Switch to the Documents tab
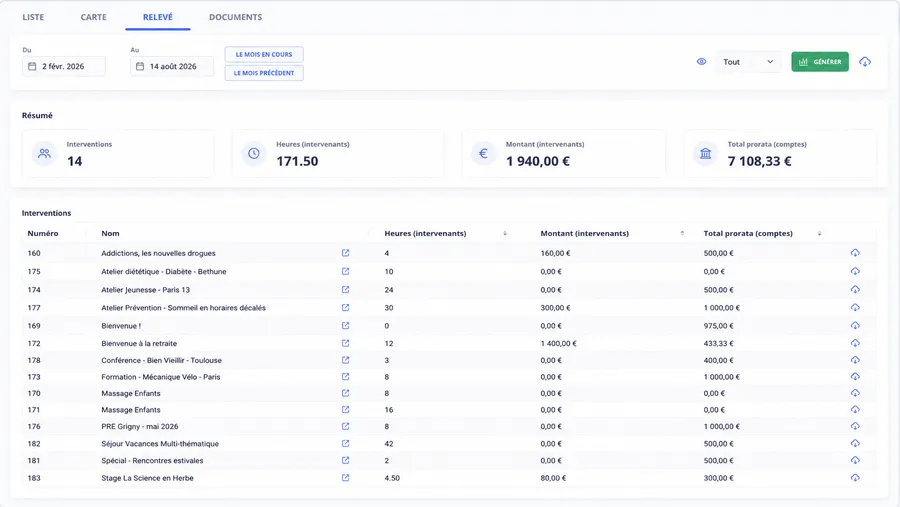The image size is (900, 507). point(235,17)
